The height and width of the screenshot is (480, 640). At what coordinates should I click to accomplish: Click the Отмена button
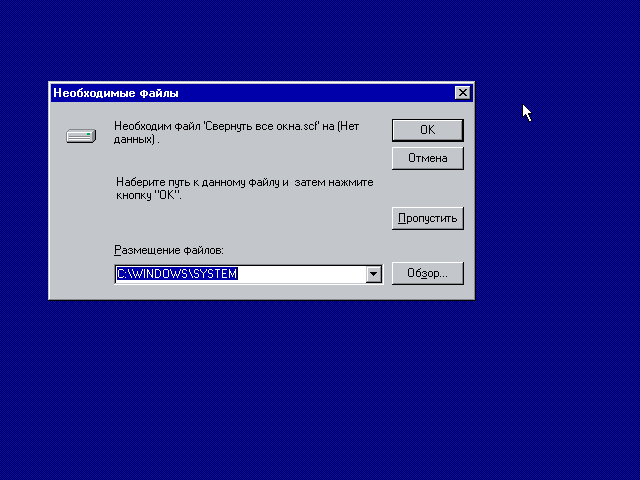click(x=427, y=158)
